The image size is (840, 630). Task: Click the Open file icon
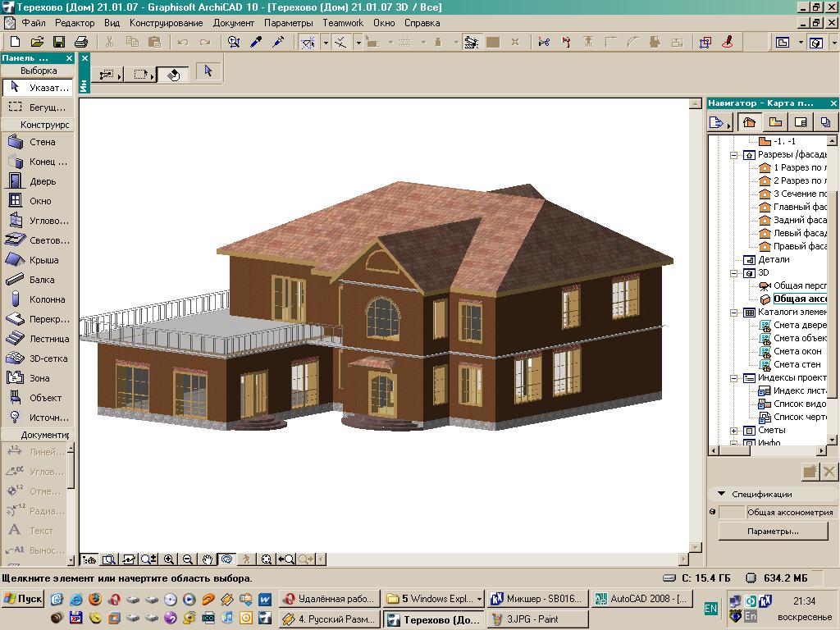click(36, 42)
